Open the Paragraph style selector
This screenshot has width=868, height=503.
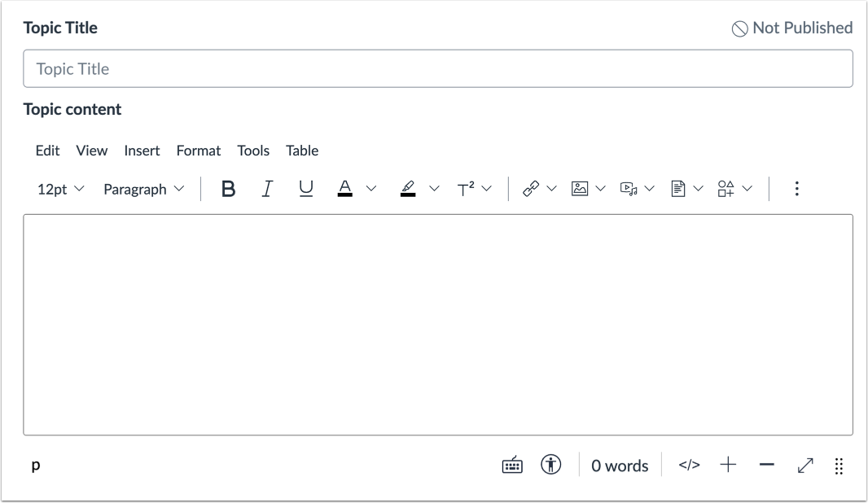pyautogui.click(x=143, y=188)
